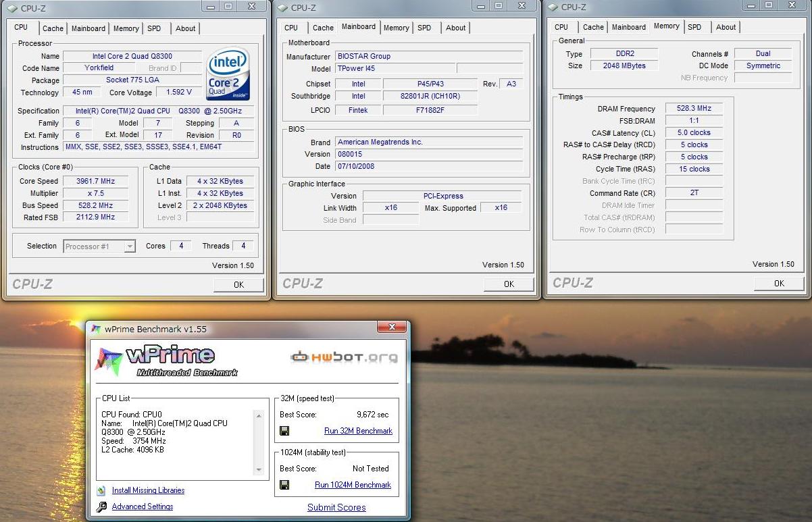Click CPU-Z icon in first window title bar
The height and width of the screenshot is (522, 812).
click(x=11, y=7)
